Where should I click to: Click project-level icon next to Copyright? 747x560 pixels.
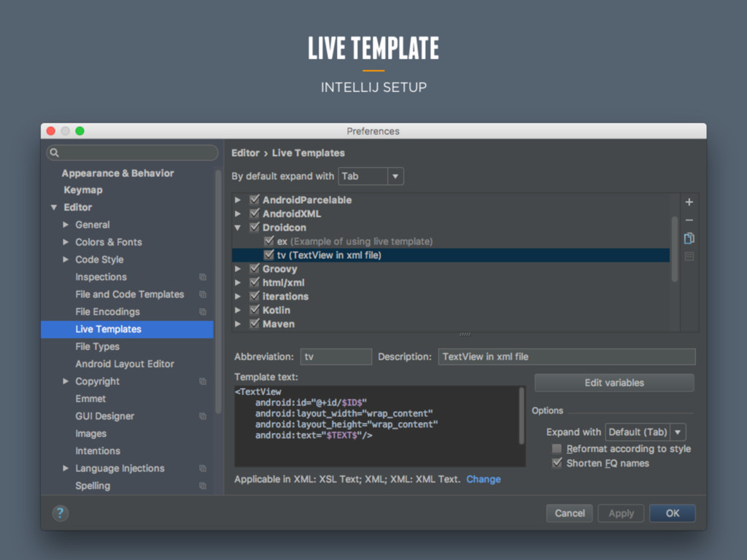203,381
